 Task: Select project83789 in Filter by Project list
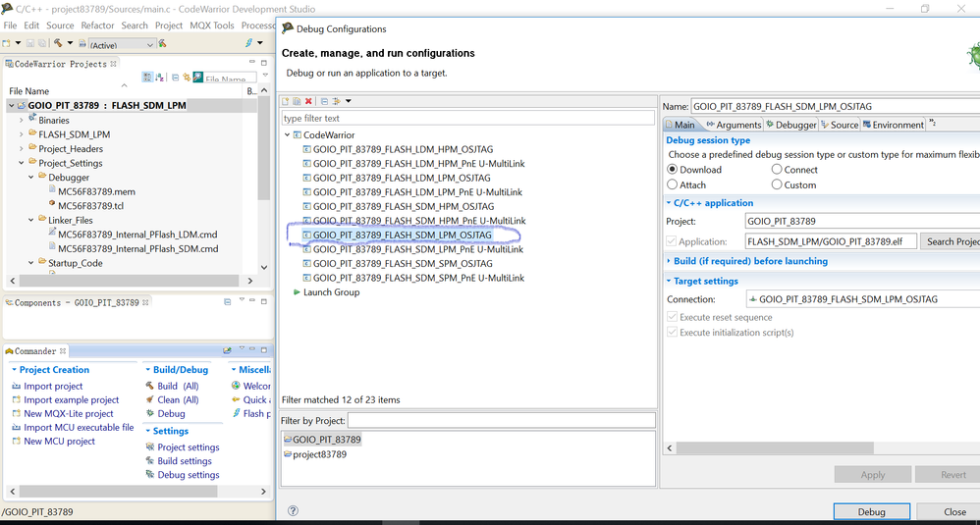[319, 454]
